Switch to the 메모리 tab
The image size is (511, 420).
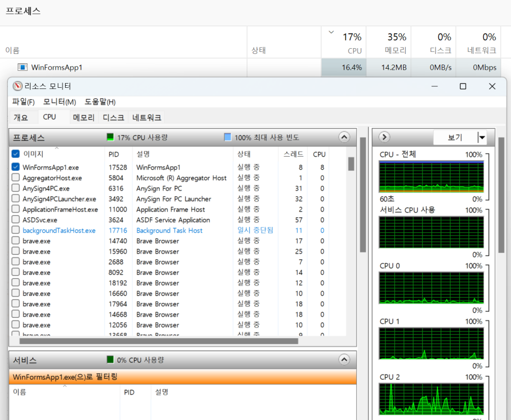[x=84, y=117]
